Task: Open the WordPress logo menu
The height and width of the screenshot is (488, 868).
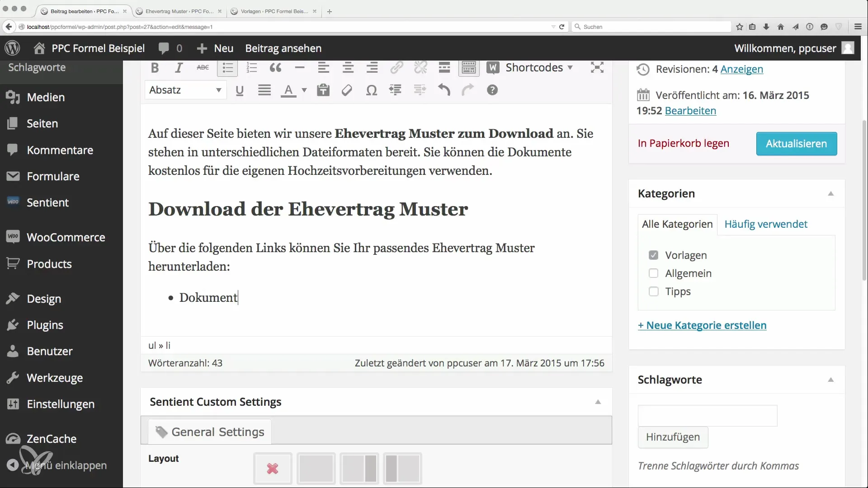Action: coord(13,48)
